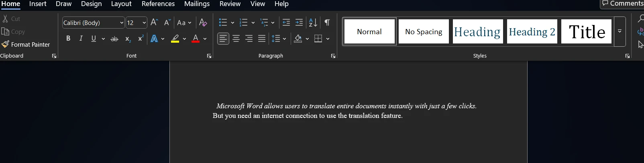The height and width of the screenshot is (163, 644).
Task: Clear all formatting eraser icon
Action: click(203, 23)
